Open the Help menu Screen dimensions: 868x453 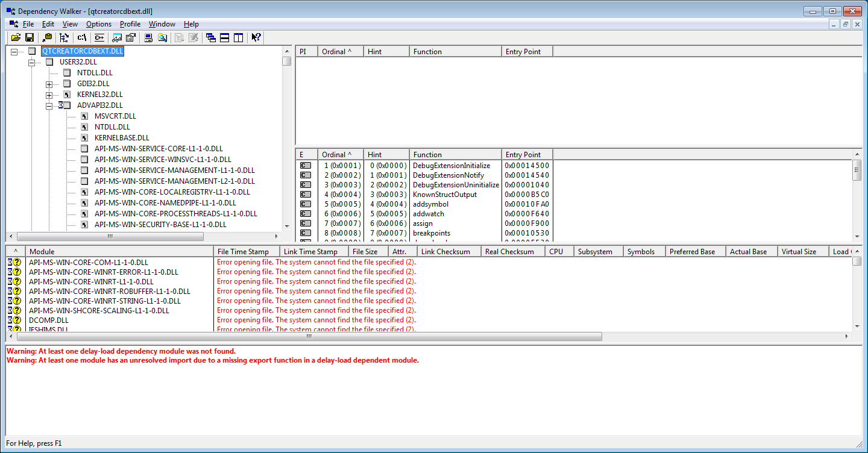[191, 24]
